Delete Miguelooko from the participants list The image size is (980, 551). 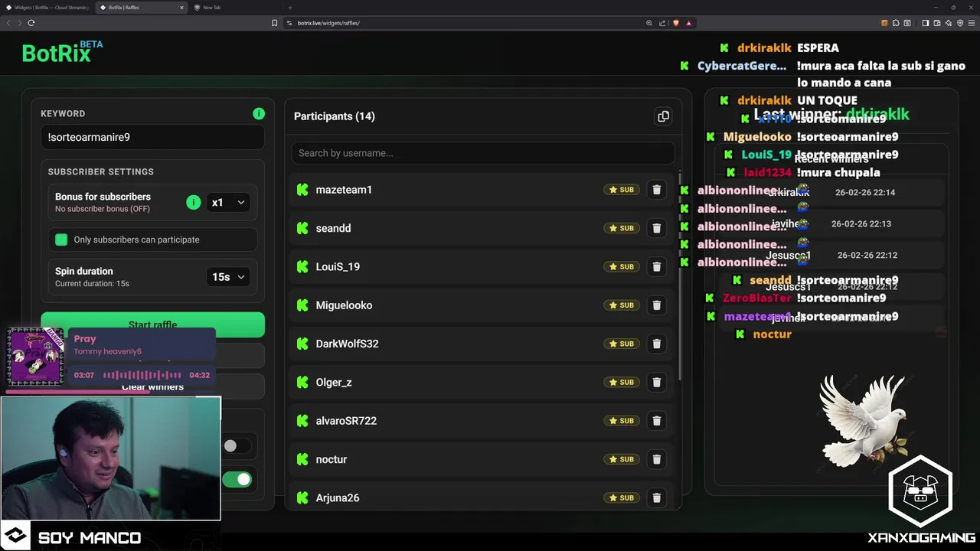(656, 305)
